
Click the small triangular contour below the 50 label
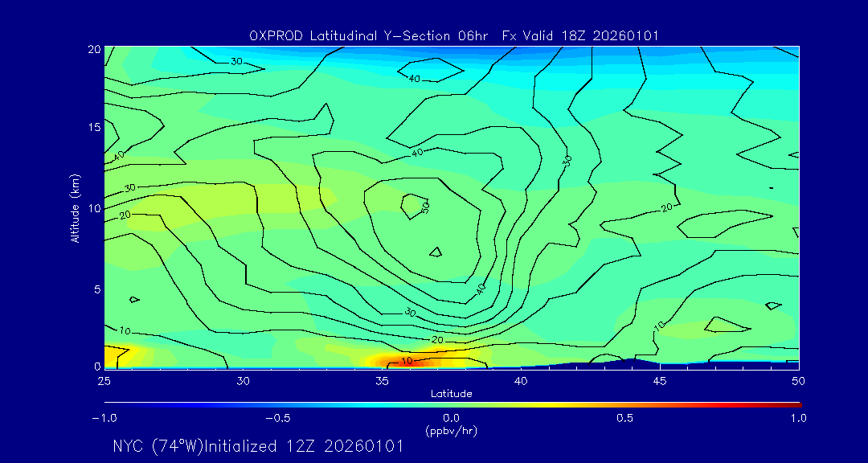435,252
